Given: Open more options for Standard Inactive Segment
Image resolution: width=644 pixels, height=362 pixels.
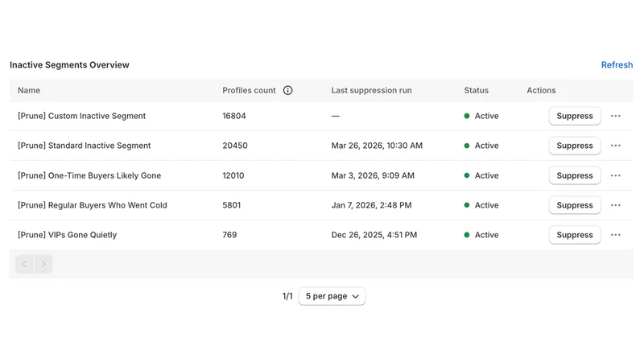Looking at the screenshot, I should click(x=615, y=146).
